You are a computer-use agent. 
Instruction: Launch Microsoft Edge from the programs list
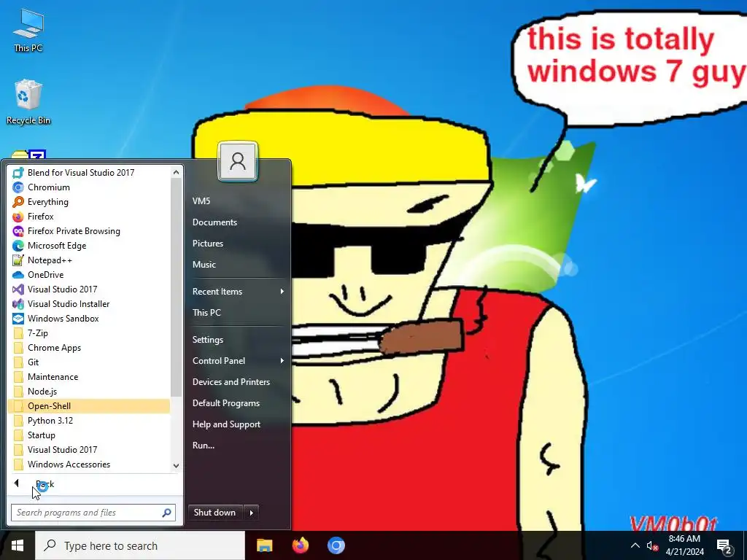point(88,246)
